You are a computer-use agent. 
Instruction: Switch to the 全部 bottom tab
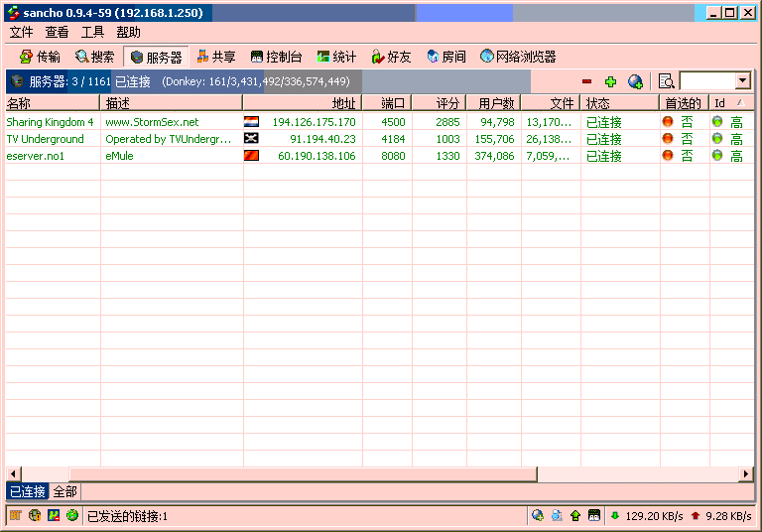pyautogui.click(x=65, y=491)
